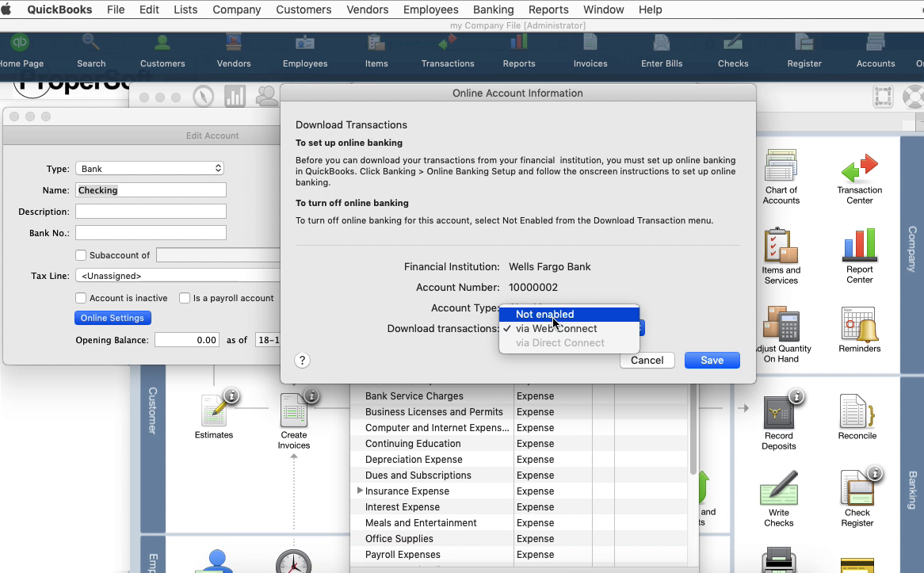This screenshot has width=924, height=573.
Task: Open Transactions in the toolbar
Action: pyautogui.click(x=447, y=52)
